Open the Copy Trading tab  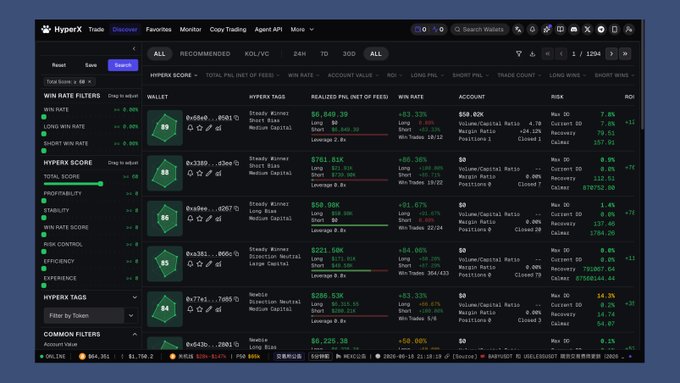[x=228, y=29]
